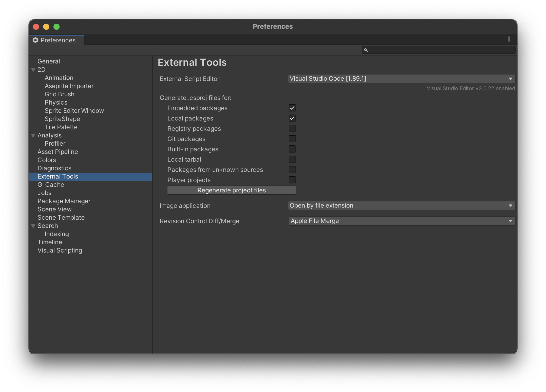Open Visual Scripting settings
This screenshot has width=546, height=392.
[60, 250]
